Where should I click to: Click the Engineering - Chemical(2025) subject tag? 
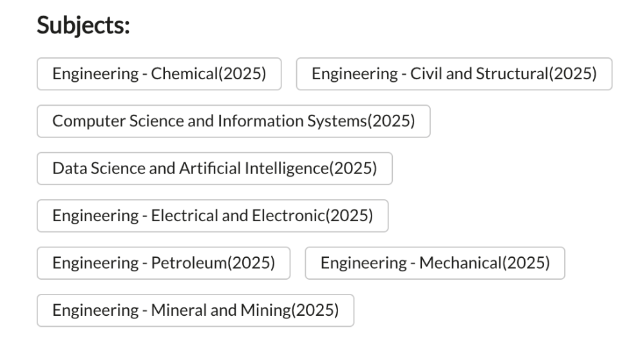tap(159, 74)
